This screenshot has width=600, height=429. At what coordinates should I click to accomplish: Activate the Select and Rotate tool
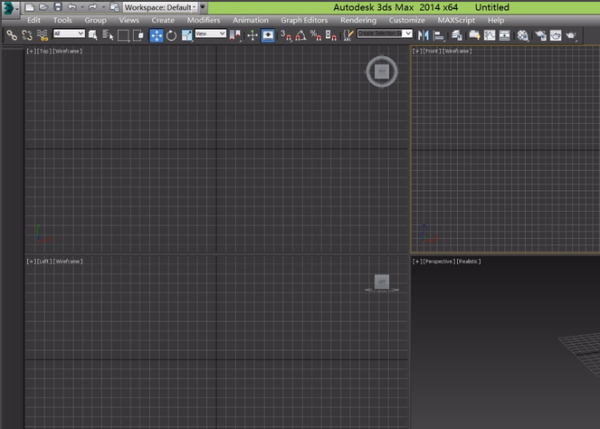tap(171, 36)
